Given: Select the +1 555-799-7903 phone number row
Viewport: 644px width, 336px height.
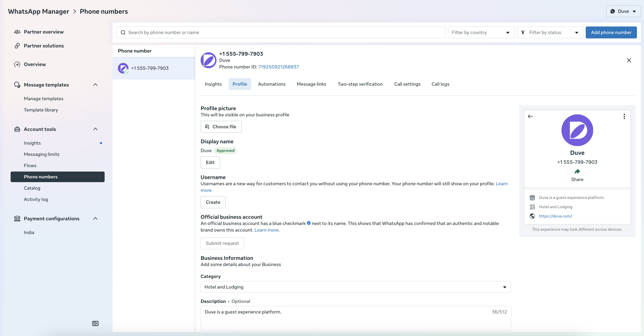Looking at the screenshot, I should click(x=154, y=68).
